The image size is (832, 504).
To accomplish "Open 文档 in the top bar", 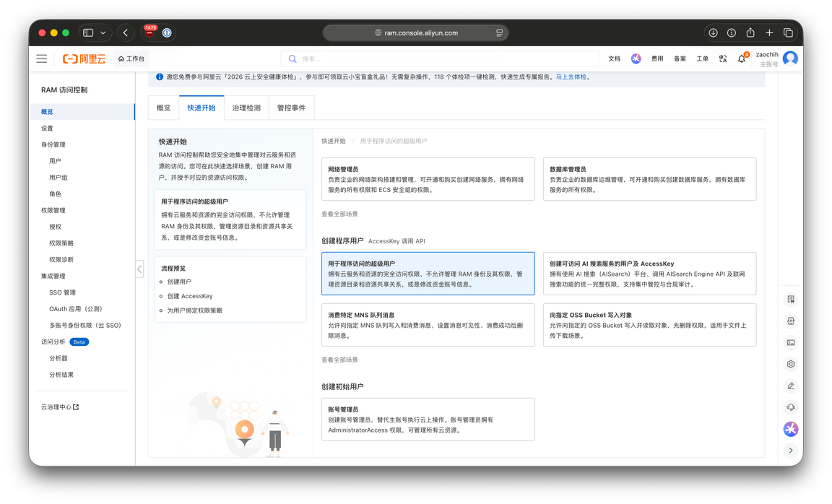I will 614,59.
